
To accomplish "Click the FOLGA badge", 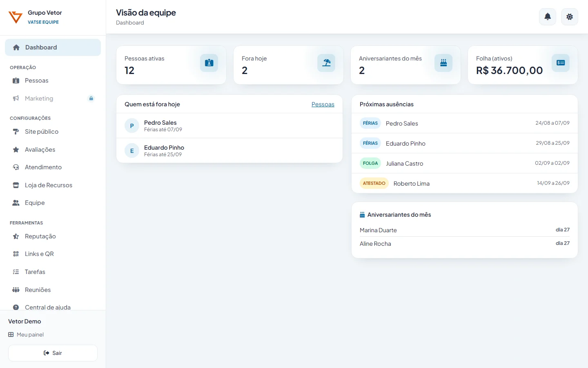I will pos(370,163).
